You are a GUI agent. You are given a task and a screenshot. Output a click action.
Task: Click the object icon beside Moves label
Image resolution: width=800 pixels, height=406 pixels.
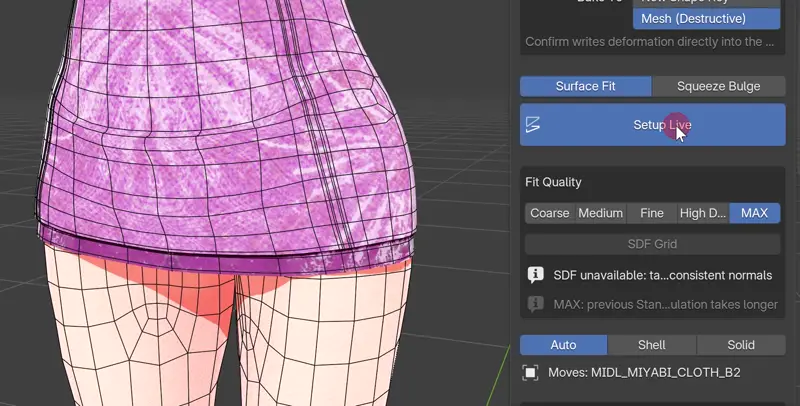click(531, 373)
